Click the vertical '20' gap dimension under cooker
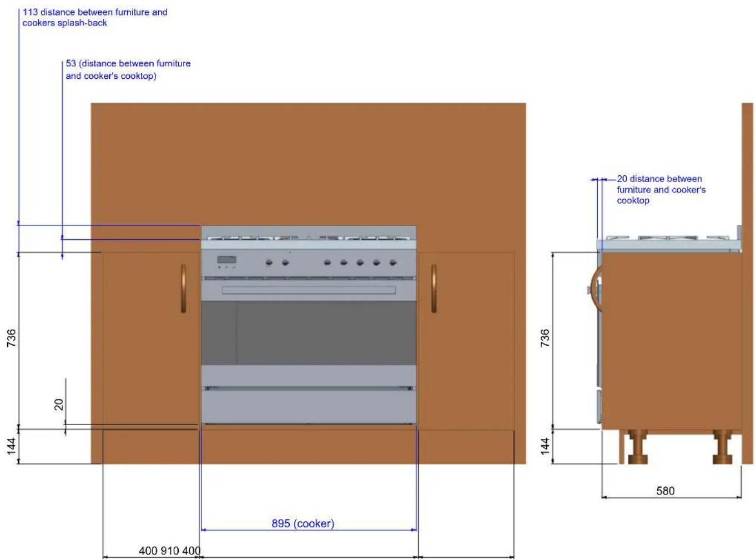The height and width of the screenshot is (560, 756). [x=59, y=405]
